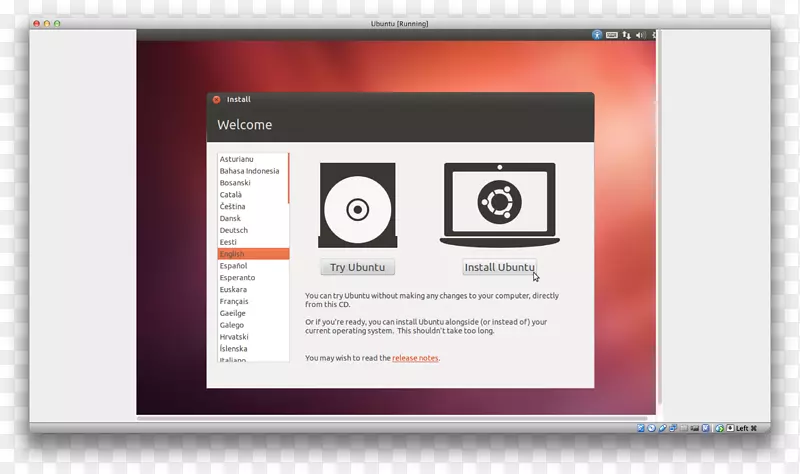The image size is (800, 474).
Task: Click the video capture icon in status bar
Action: (x=694, y=428)
